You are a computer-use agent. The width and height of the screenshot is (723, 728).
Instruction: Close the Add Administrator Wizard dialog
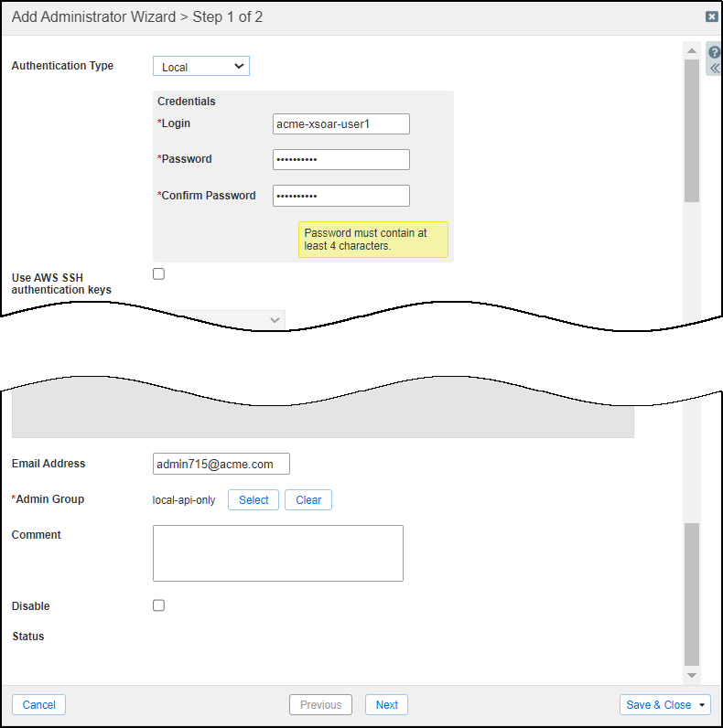711,16
